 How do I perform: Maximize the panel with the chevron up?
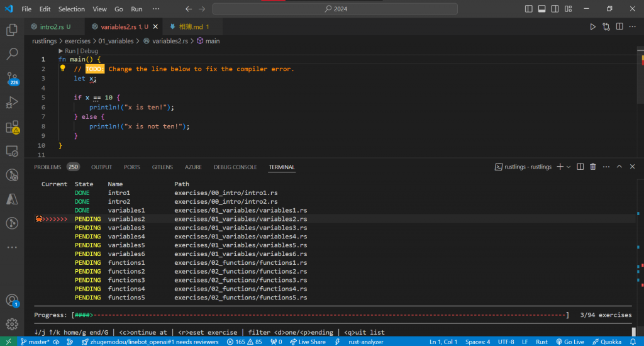(x=619, y=167)
